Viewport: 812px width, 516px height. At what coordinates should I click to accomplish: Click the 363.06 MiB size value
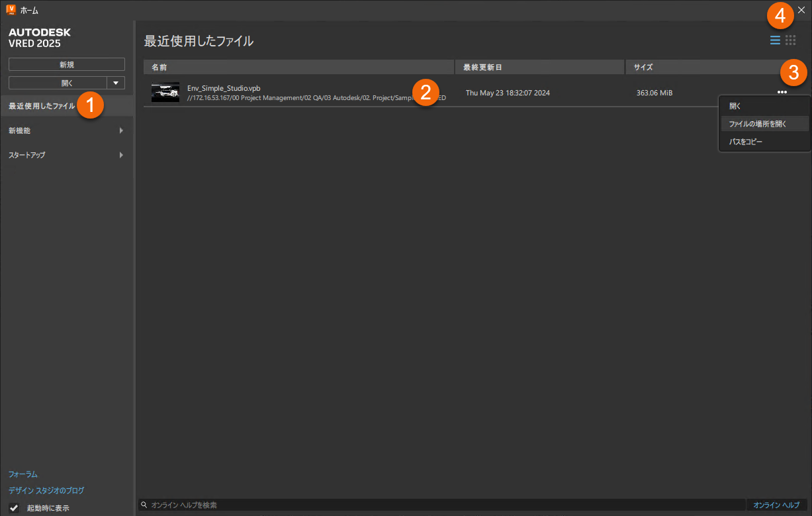654,93
